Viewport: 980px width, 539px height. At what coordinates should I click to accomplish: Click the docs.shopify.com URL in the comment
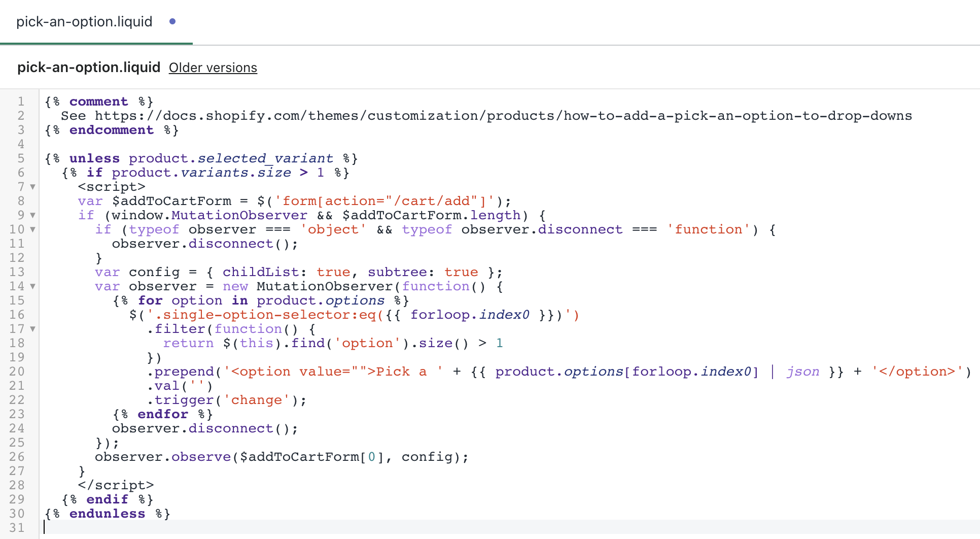[503, 116]
